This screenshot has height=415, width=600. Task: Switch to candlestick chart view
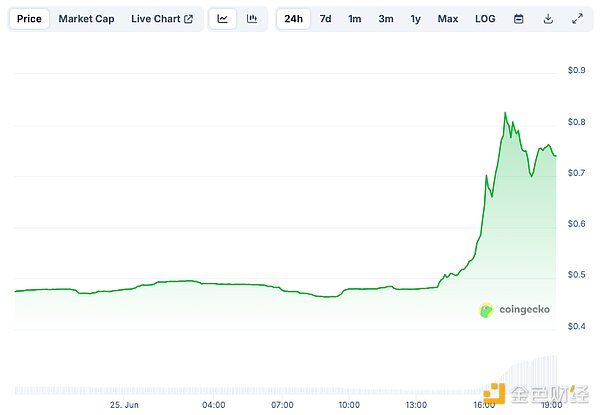pos(252,19)
